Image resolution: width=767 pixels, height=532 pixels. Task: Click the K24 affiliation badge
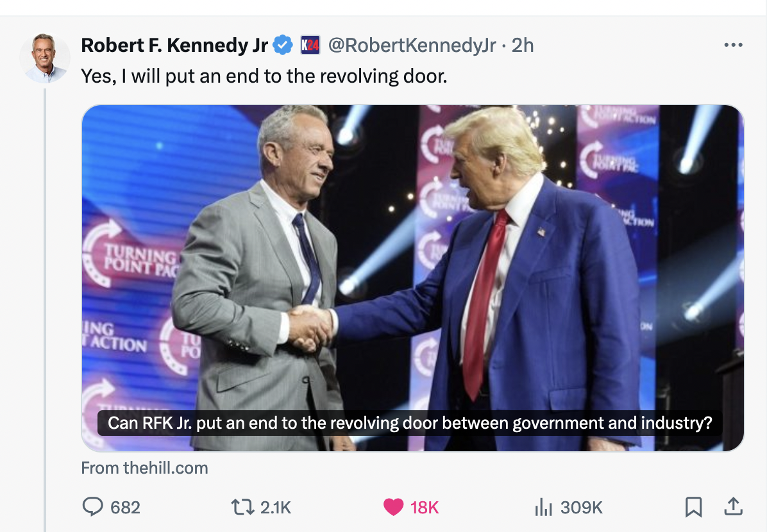(x=310, y=46)
